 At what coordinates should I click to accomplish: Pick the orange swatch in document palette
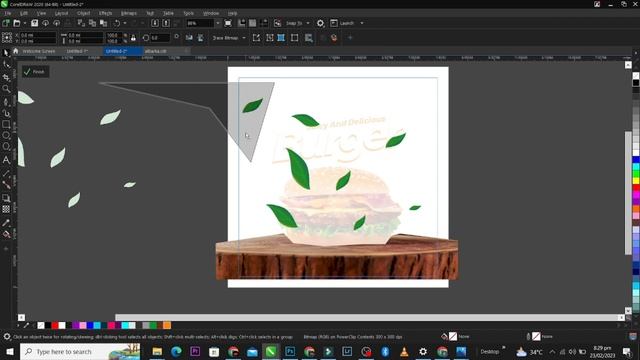167,325
